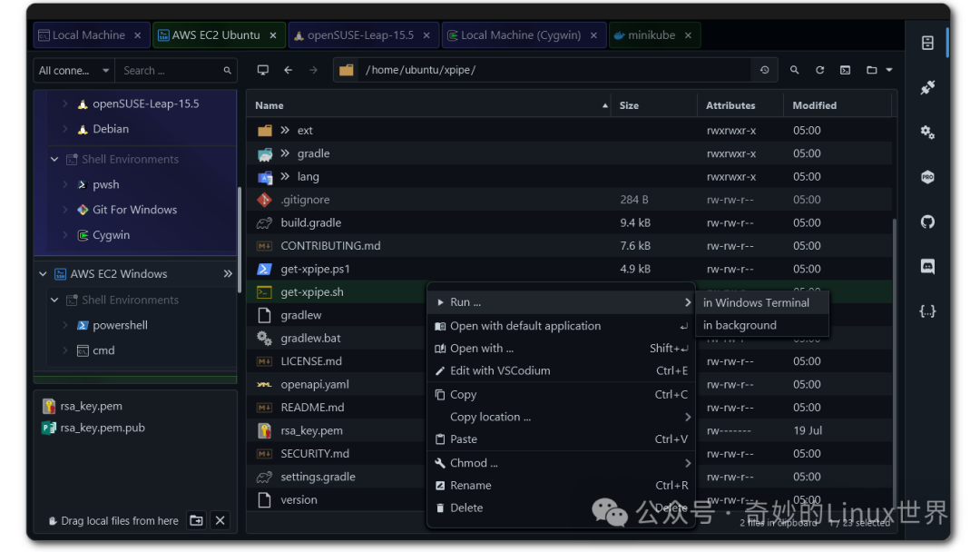Refresh the directory listing
The height and width of the screenshot is (552, 980).
coord(820,70)
